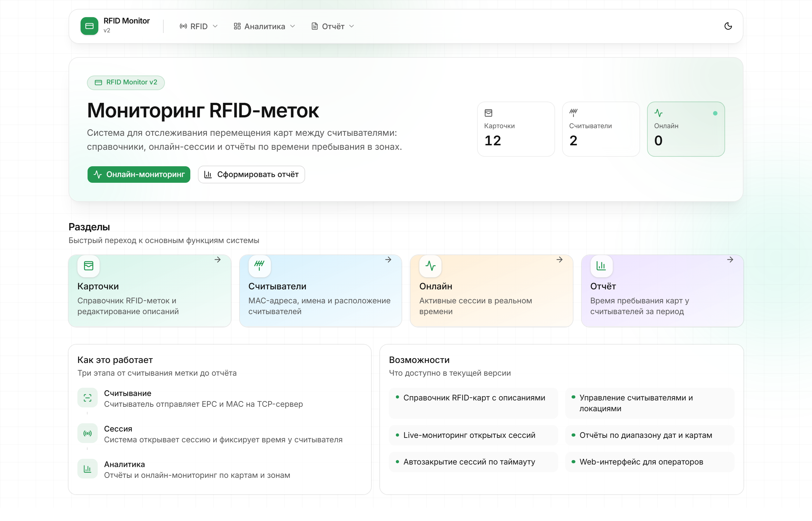The image size is (812, 521).
Task: Click the RFID Monitor v2 badge
Action: pyautogui.click(x=126, y=82)
